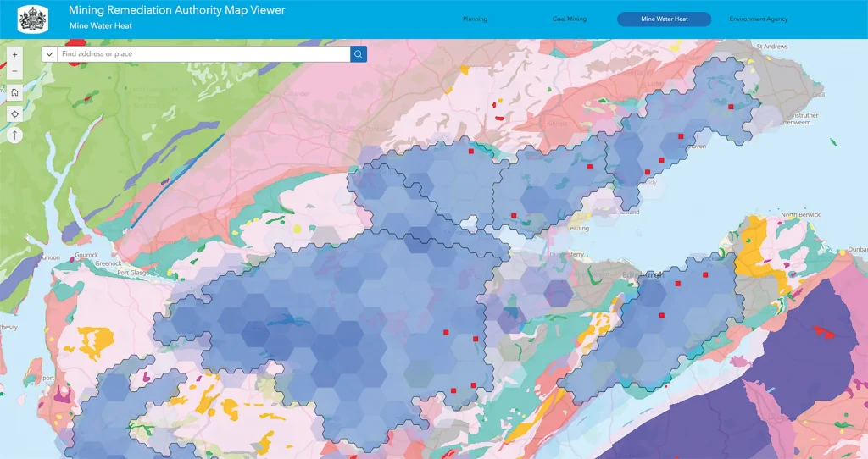Return to the default home extent
Image resolution: width=868 pixels, height=459 pixels.
[15, 92]
